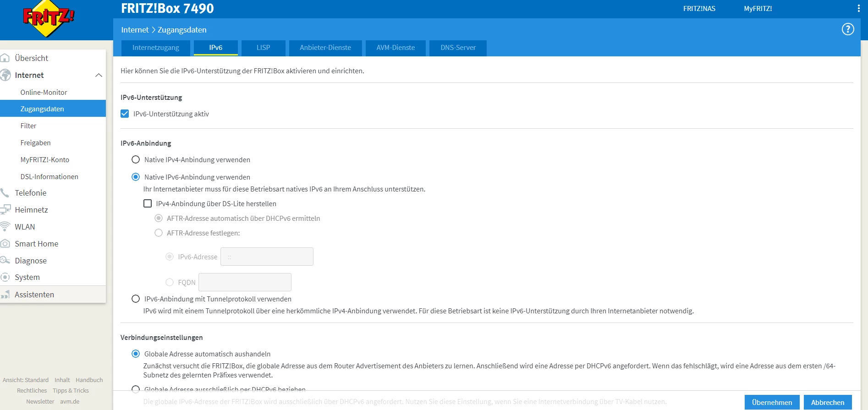Click the FQDN input field

245,282
